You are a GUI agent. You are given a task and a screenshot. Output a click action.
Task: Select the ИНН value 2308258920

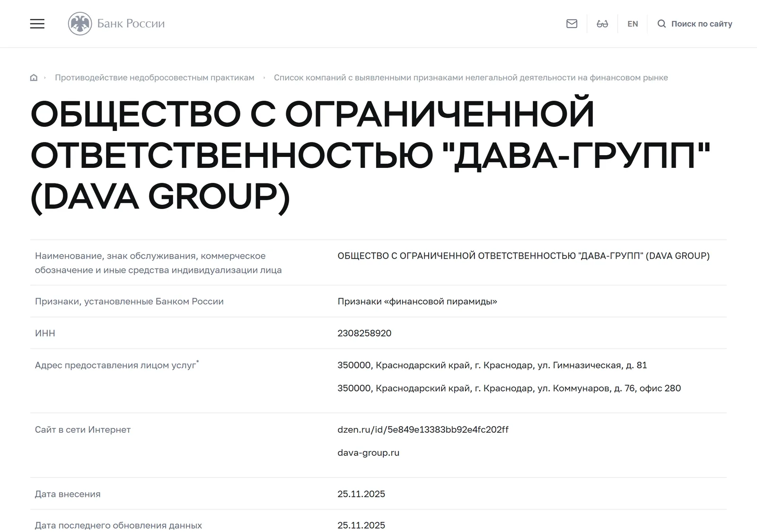(x=364, y=333)
